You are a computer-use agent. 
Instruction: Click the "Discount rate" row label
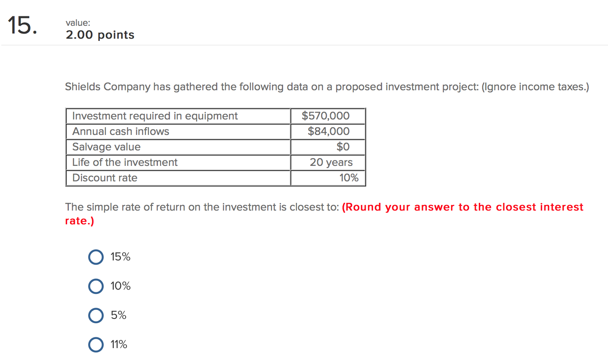[105, 178]
